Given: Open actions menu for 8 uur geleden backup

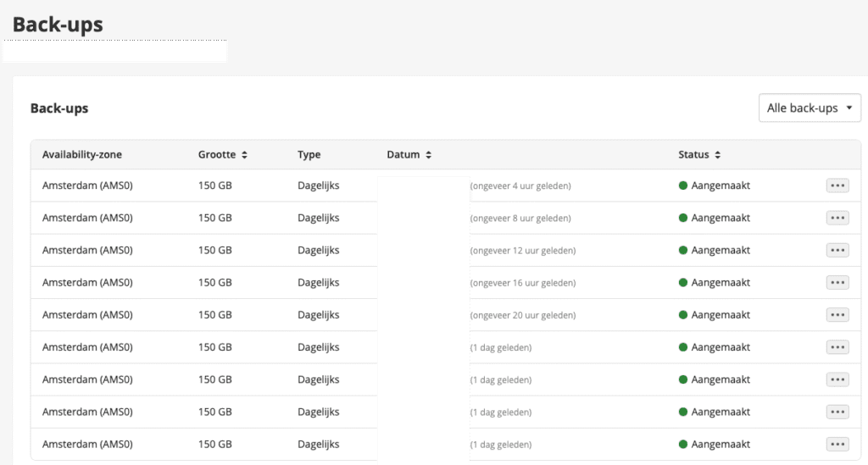Looking at the screenshot, I should coord(837,218).
